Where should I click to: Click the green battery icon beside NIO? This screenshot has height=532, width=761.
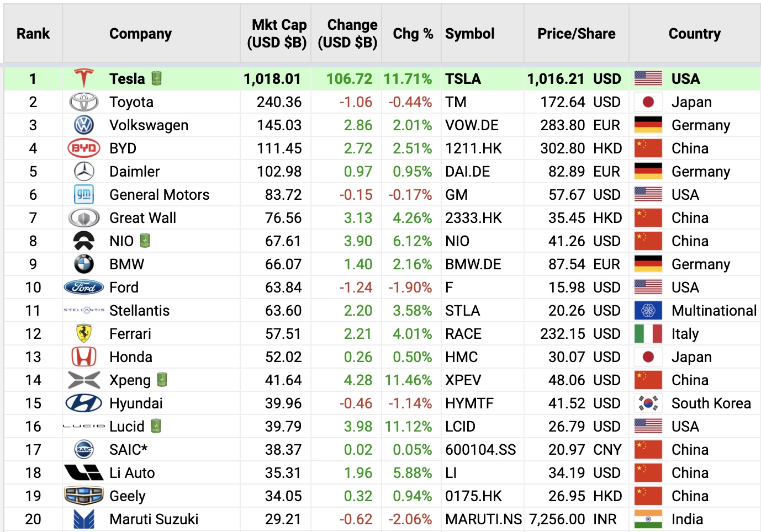click(x=145, y=241)
